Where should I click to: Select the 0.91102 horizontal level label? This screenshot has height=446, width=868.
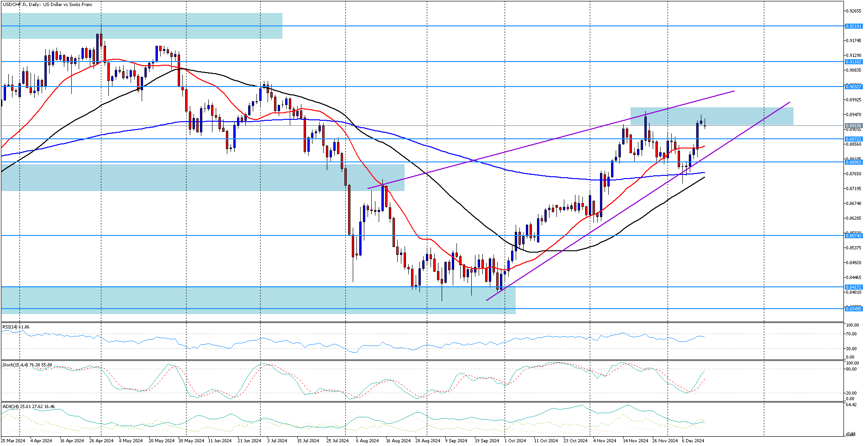(x=853, y=62)
